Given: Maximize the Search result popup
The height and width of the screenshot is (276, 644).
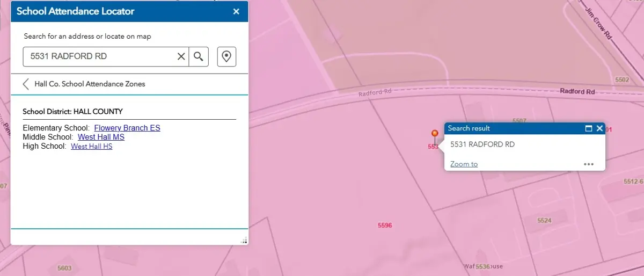Looking at the screenshot, I should point(589,128).
